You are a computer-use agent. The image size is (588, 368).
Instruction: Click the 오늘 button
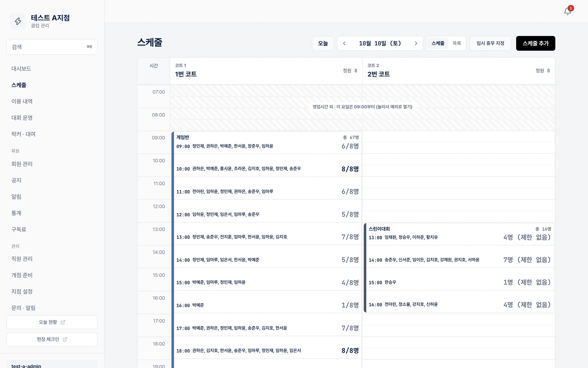click(323, 43)
